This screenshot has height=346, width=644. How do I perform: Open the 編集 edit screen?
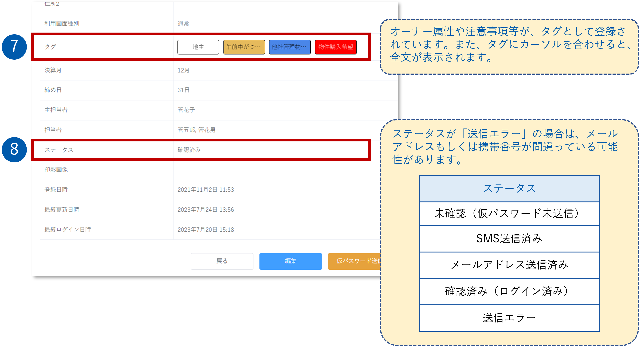(x=290, y=261)
